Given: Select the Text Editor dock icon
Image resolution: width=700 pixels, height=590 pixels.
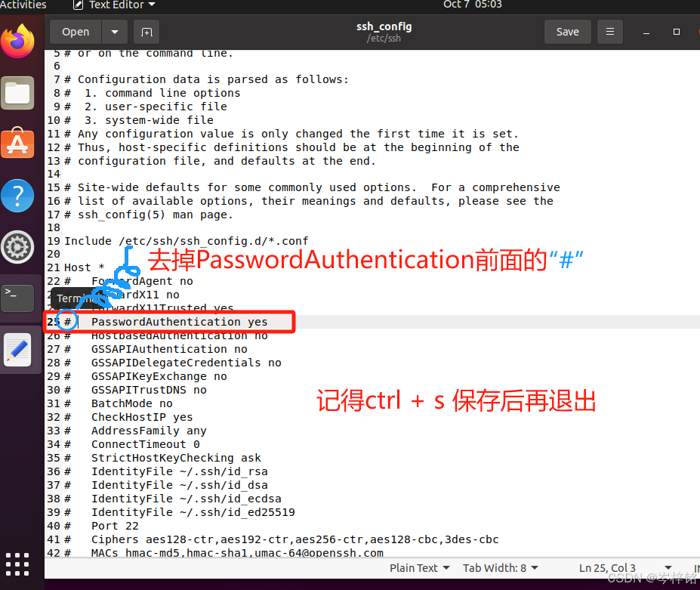Looking at the screenshot, I should click(x=18, y=351).
